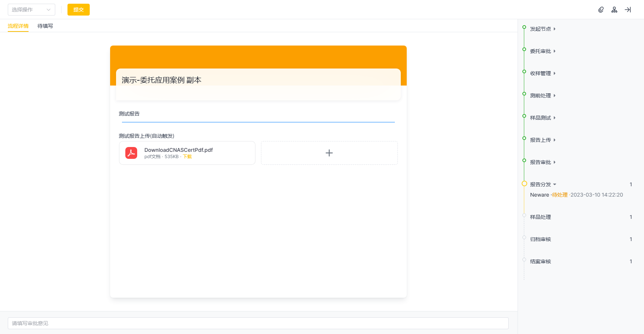Open the 选择操作 dropdown
Screen dimensions: 644x334
(x=32, y=10)
